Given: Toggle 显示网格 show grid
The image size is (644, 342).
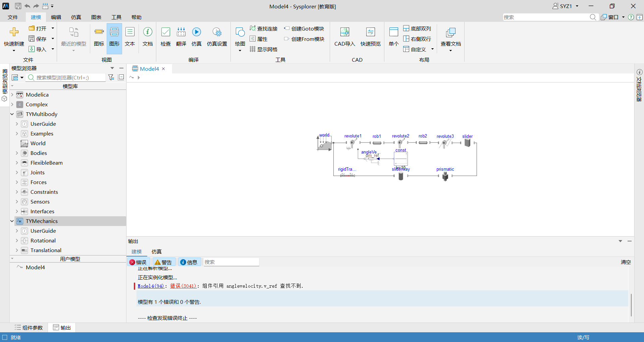Looking at the screenshot, I should pos(264,49).
